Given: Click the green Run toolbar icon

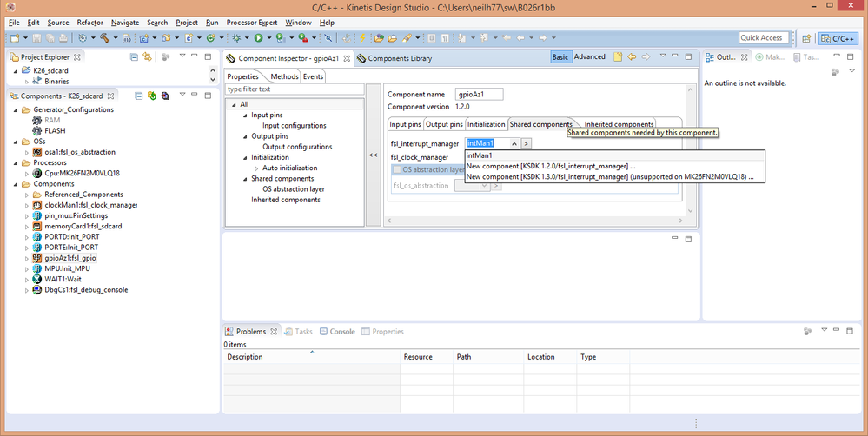Looking at the screenshot, I should coord(259,38).
